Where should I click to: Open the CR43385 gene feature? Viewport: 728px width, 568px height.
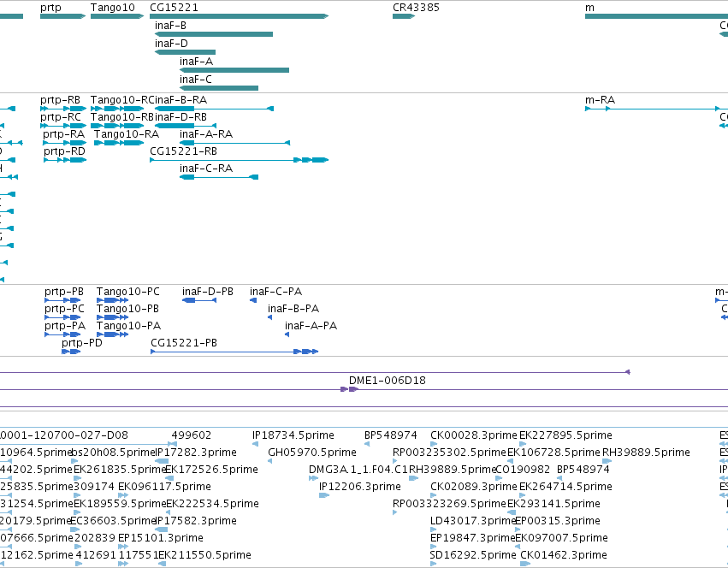click(x=404, y=16)
